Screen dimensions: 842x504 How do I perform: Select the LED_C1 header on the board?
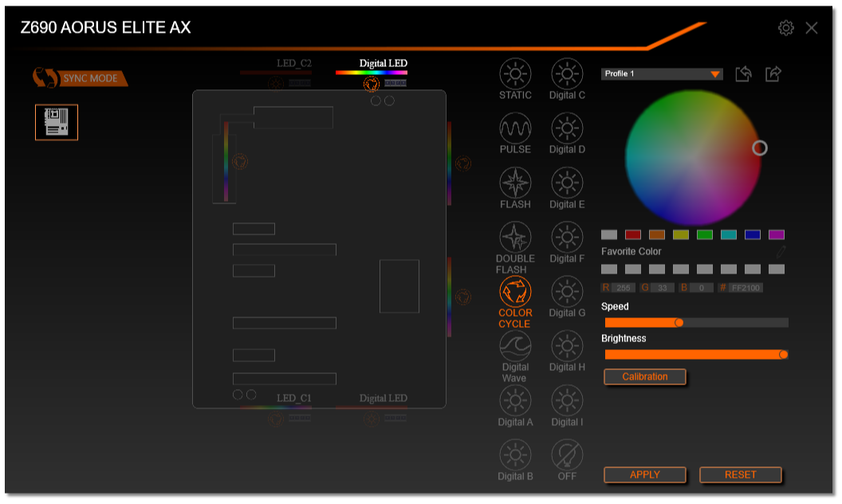[293, 398]
